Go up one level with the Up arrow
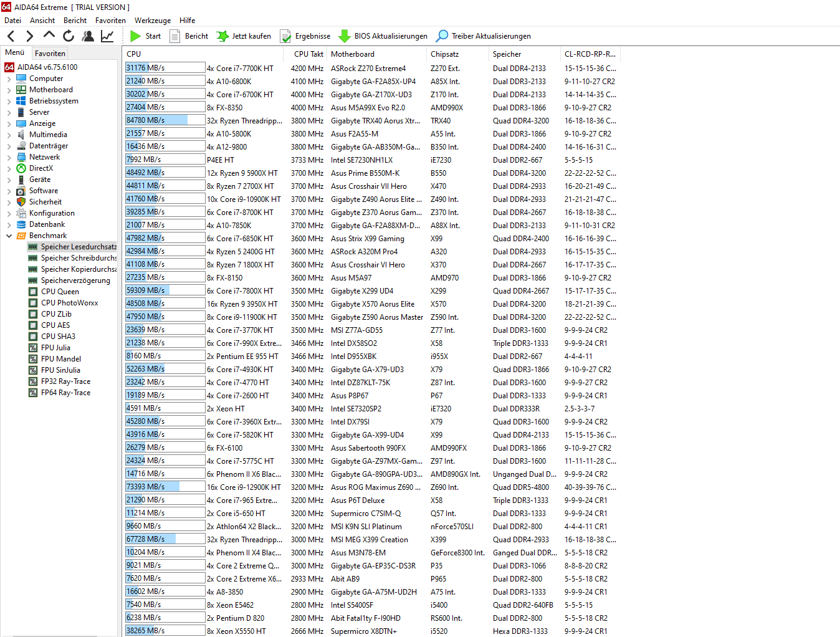 (49, 36)
